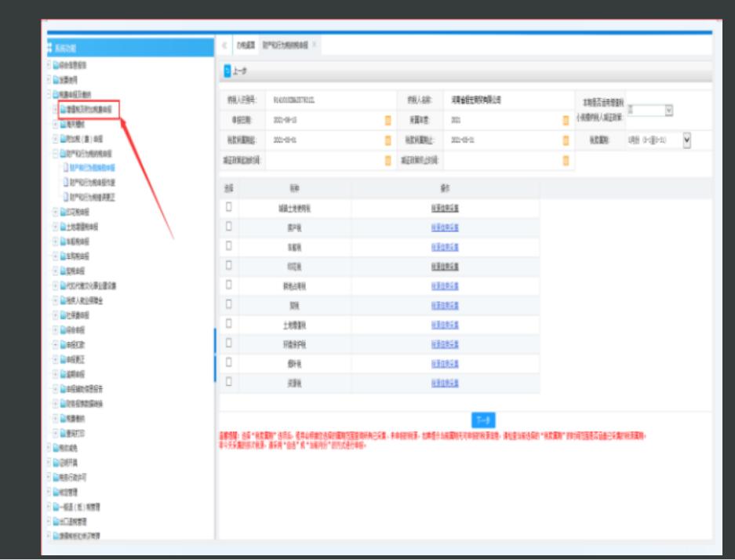Click the 上一步 back icon

pyautogui.click(x=227, y=71)
